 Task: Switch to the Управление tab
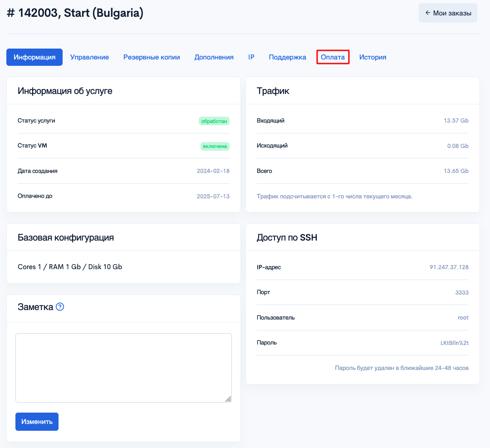click(x=89, y=57)
